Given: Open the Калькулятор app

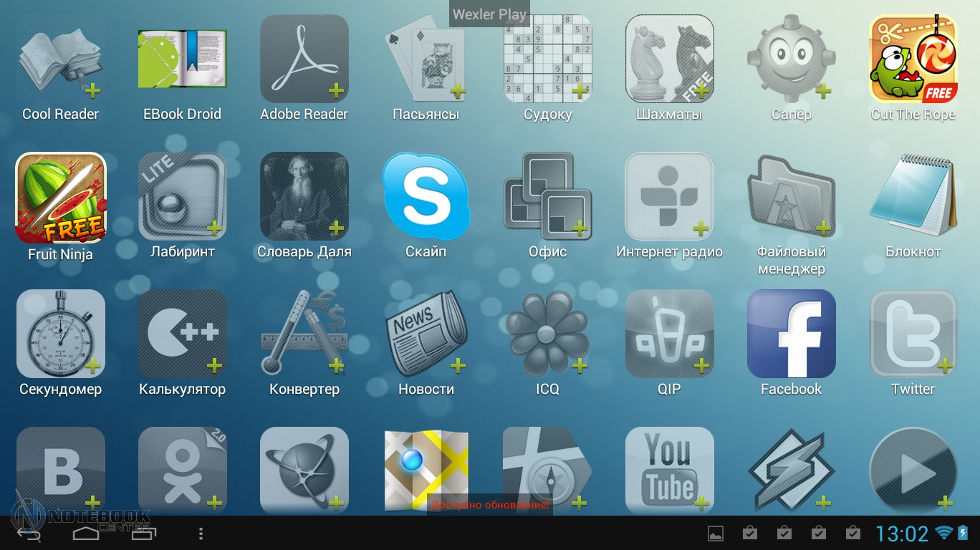Looking at the screenshot, I should 183,334.
